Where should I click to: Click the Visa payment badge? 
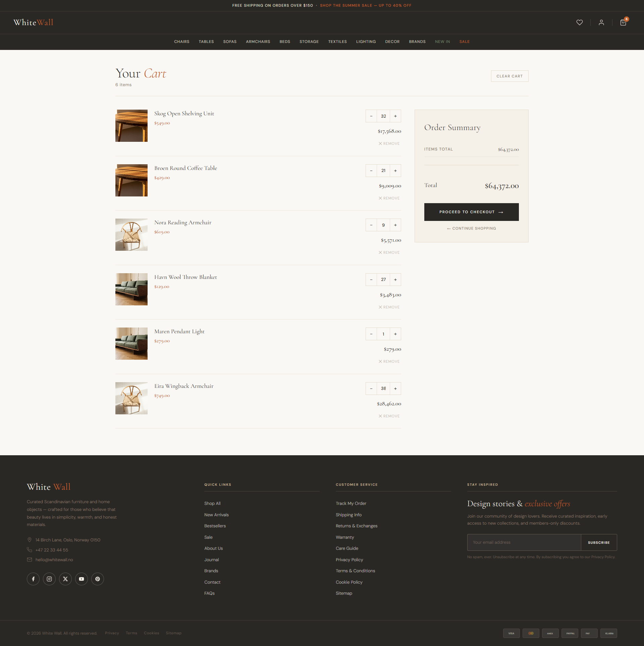pyautogui.click(x=512, y=633)
